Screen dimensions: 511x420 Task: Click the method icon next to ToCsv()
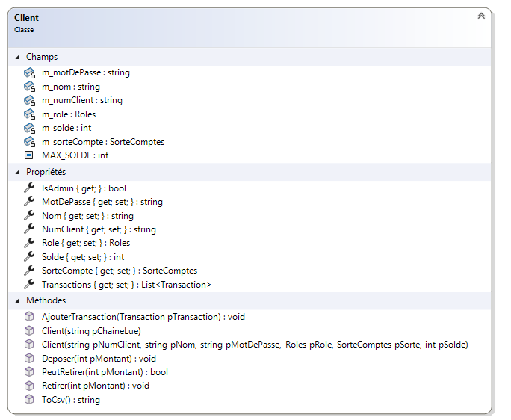(x=29, y=400)
